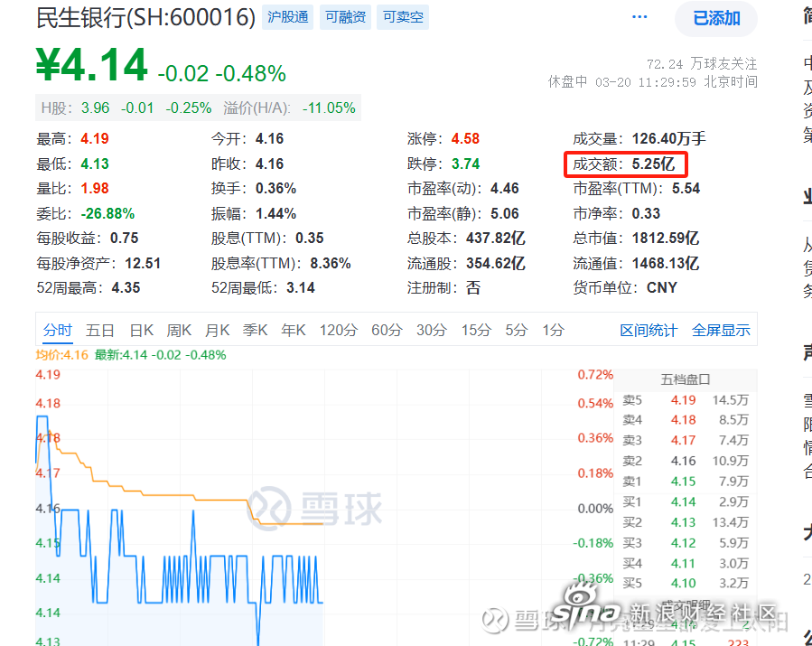Image resolution: width=812 pixels, height=646 pixels.
Task: Click the 买4 order row at 4.11
Action: coord(686,563)
